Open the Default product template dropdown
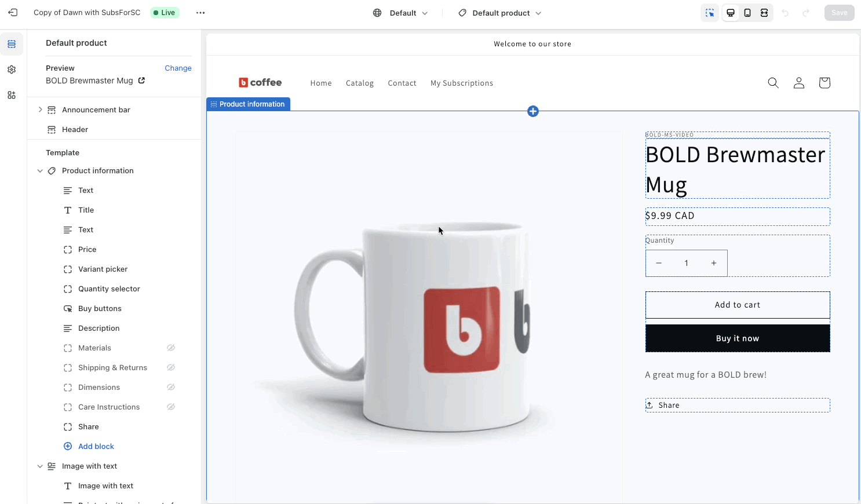Viewport: 861px width, 504px height. pos(499,13)
